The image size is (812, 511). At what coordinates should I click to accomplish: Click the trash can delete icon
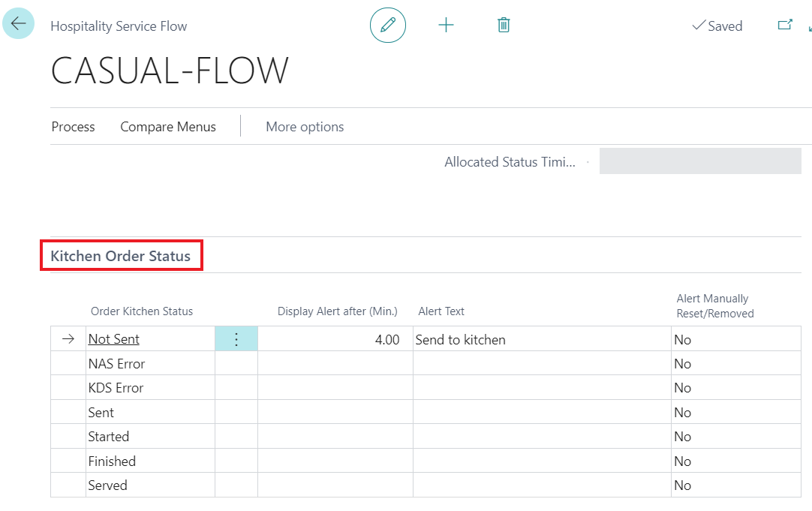click(504, 26)
